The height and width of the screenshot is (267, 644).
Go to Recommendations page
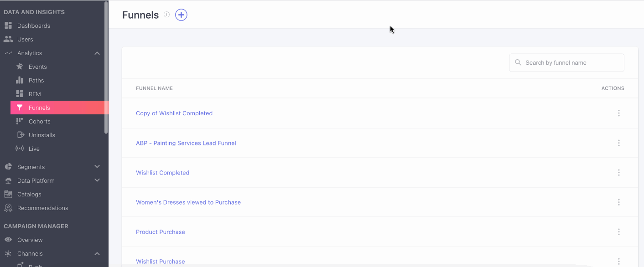pos(43,208)
